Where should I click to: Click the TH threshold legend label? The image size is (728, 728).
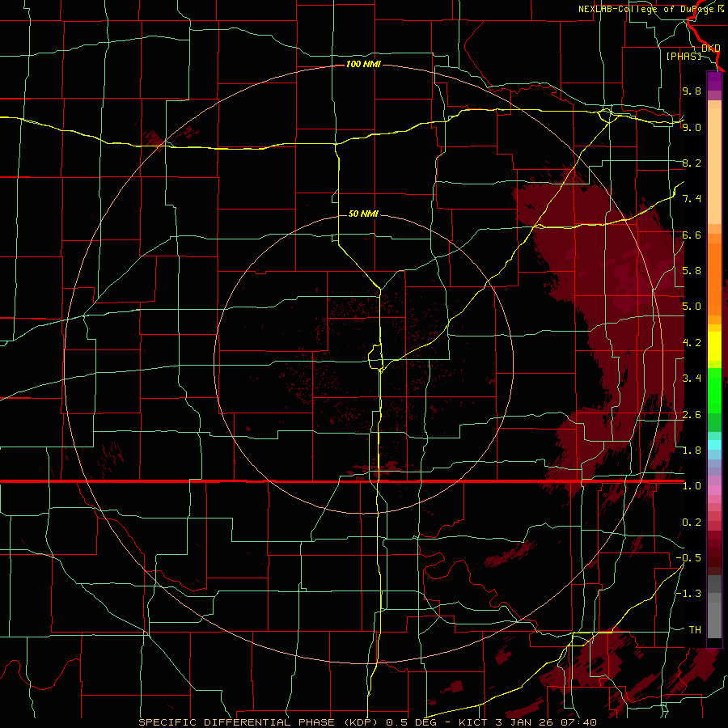[695, 630]
